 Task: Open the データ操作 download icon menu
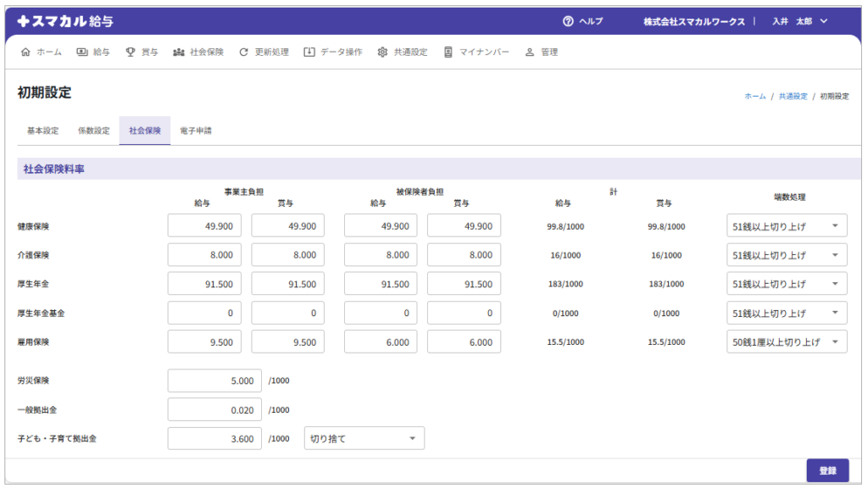(x=309, y=52)
